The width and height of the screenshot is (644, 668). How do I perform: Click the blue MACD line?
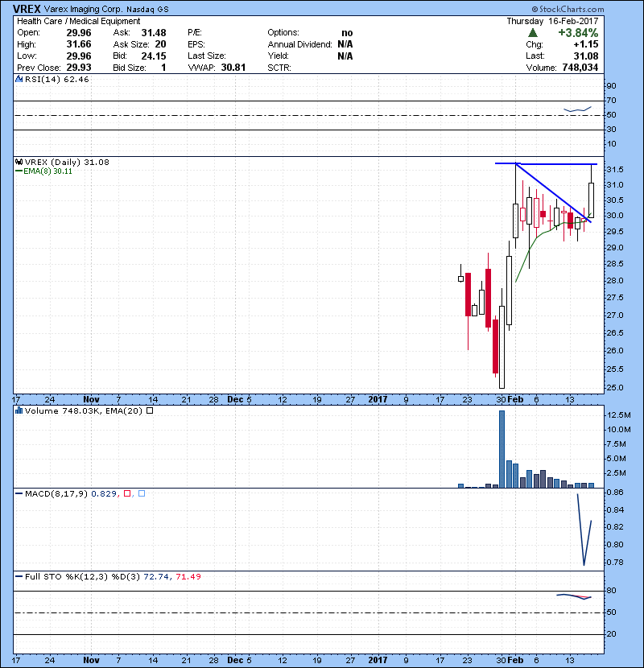click(584, 530)
